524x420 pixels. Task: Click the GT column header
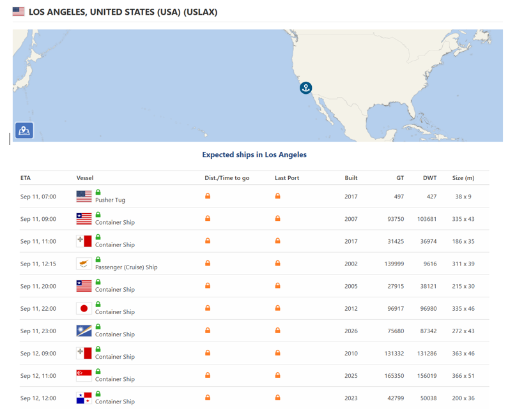pos(400,178)
